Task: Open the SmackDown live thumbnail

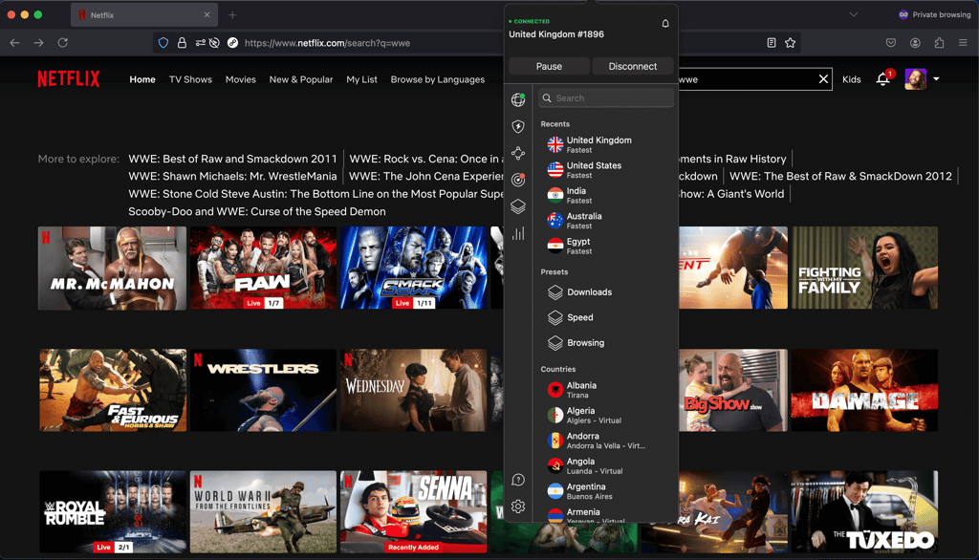Action: [413, 268]
